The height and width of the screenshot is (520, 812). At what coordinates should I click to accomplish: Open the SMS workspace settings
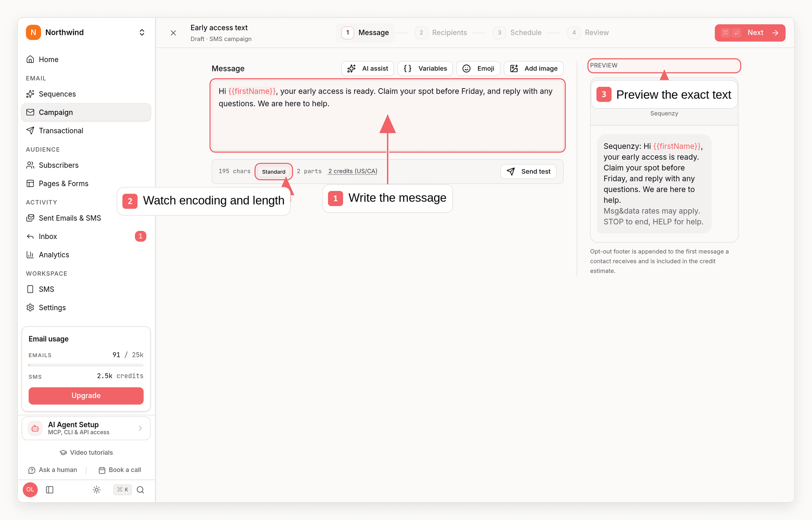[x=86, y=289]
